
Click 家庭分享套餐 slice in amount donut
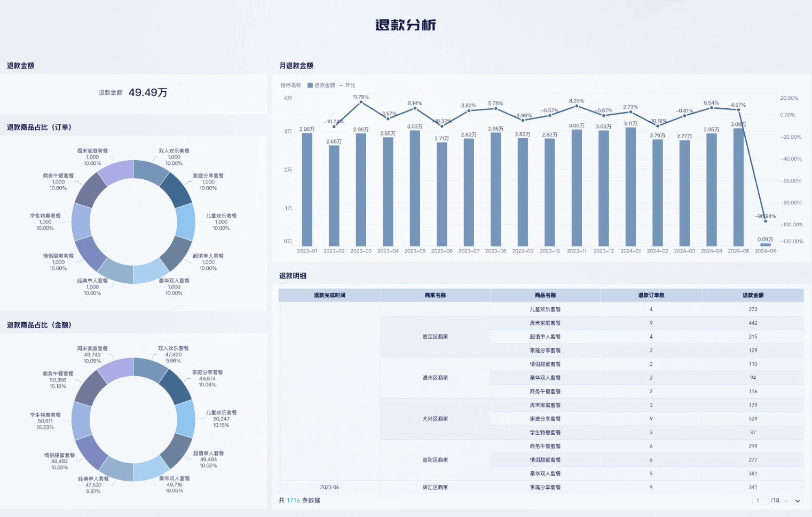175,385
